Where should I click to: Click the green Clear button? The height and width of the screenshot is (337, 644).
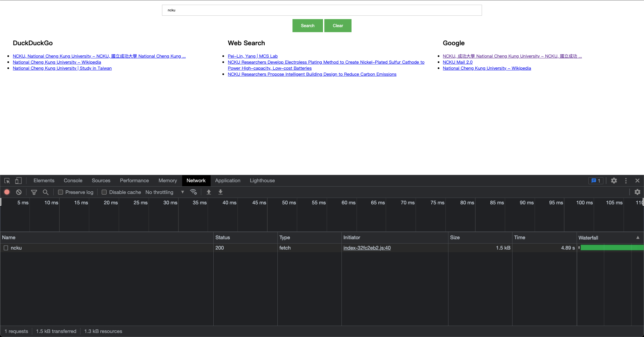[x=338, y=26]
